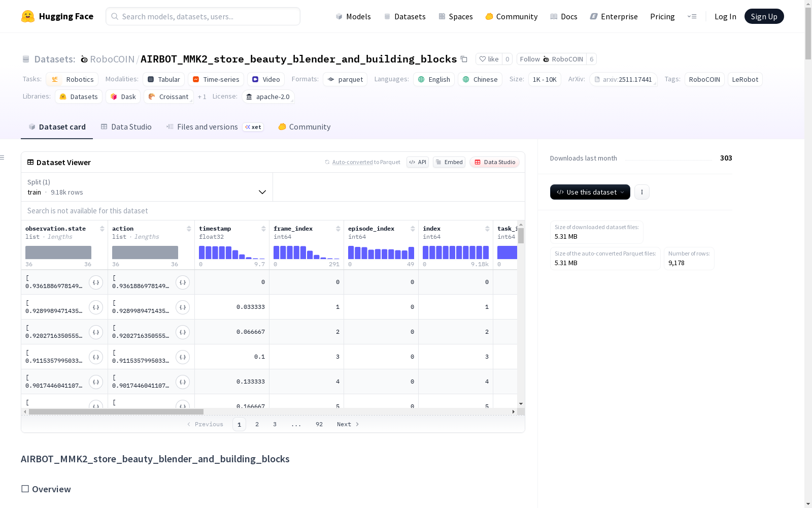
Task: Click the frame_index histogram bars
Action: coord(307,252)
